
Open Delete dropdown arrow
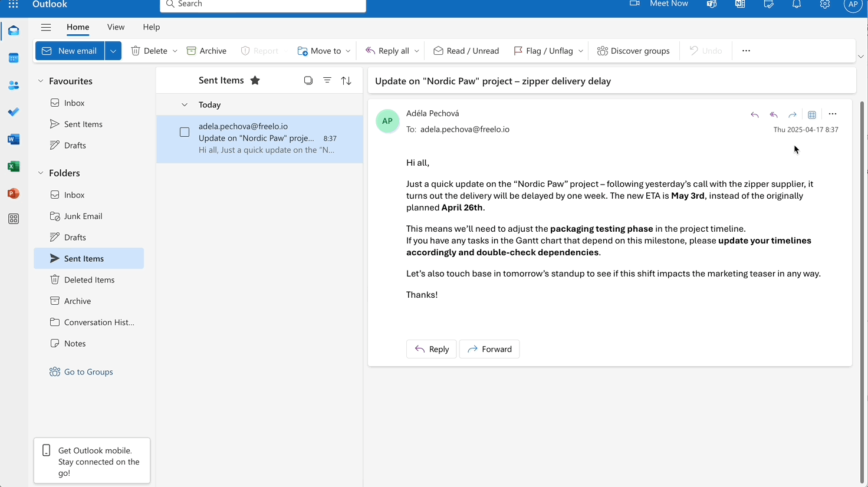point(175,51)
